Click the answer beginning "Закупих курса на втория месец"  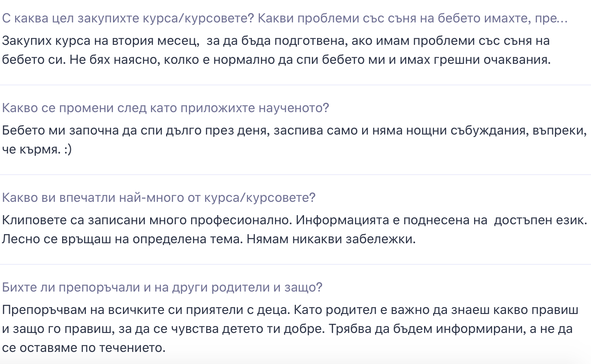[x=277, y=50]
